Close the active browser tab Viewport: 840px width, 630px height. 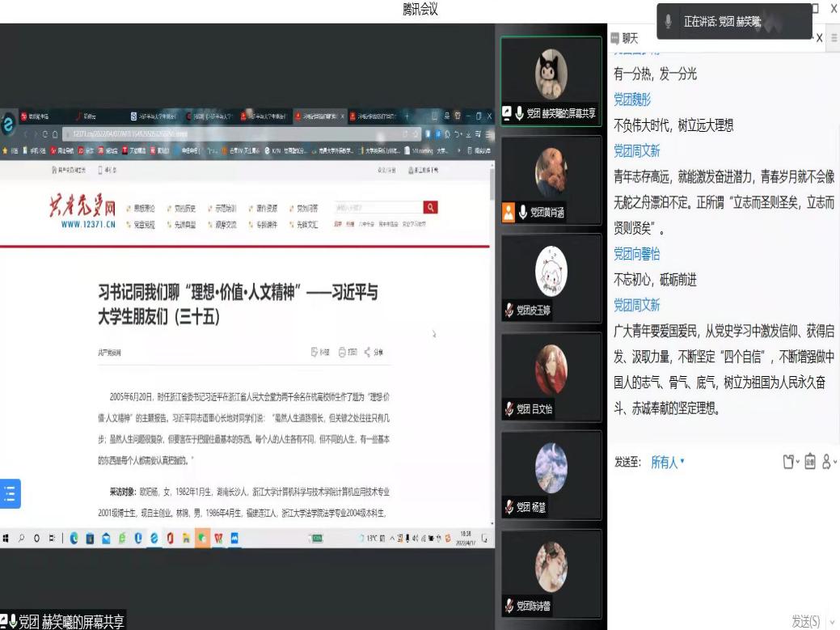point(343,116)
